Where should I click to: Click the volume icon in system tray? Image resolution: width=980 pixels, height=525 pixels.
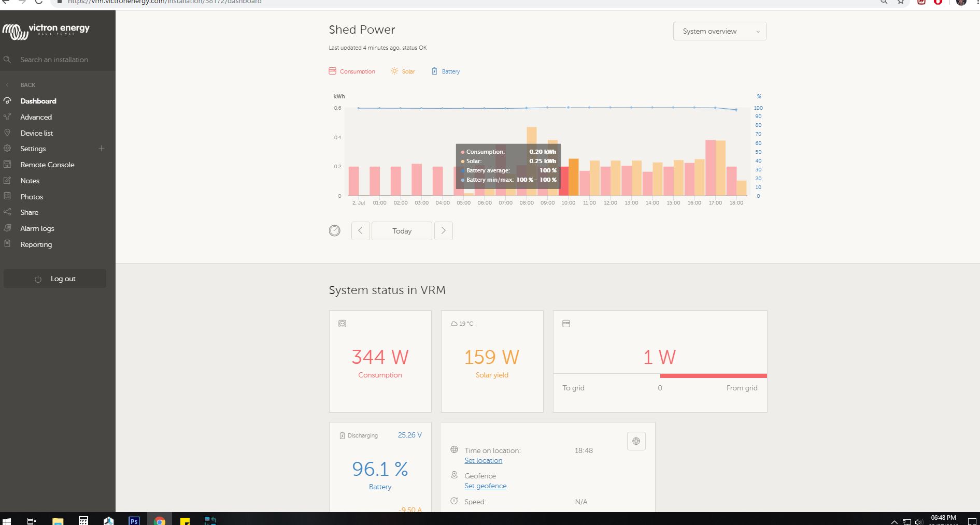pyautogui.click(x=919, y=522)
